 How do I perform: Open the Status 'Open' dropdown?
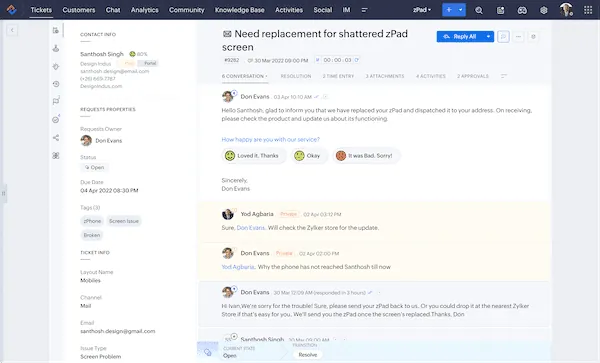click(x=95, y=167)
